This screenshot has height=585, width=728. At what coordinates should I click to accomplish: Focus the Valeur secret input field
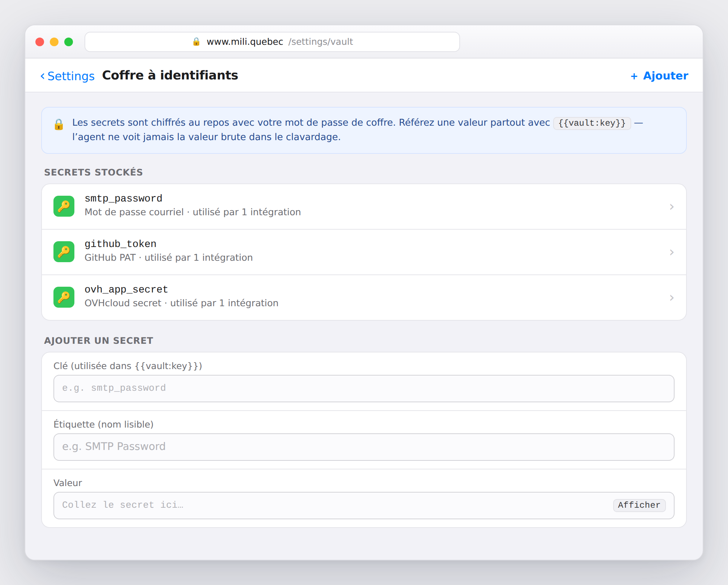point(364,505)
